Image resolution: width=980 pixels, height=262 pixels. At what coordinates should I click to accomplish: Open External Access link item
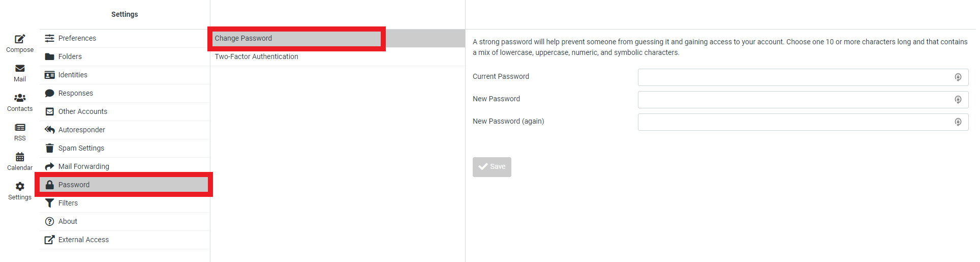[x=125, y=240]
